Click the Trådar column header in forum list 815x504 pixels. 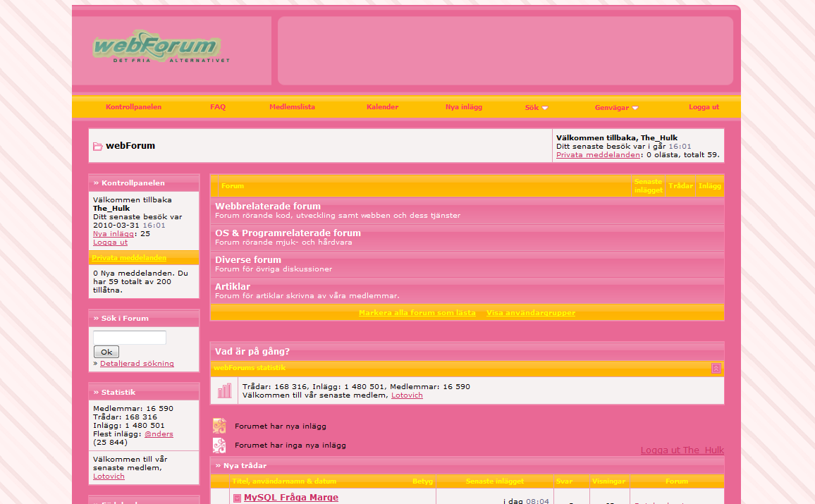680,186
